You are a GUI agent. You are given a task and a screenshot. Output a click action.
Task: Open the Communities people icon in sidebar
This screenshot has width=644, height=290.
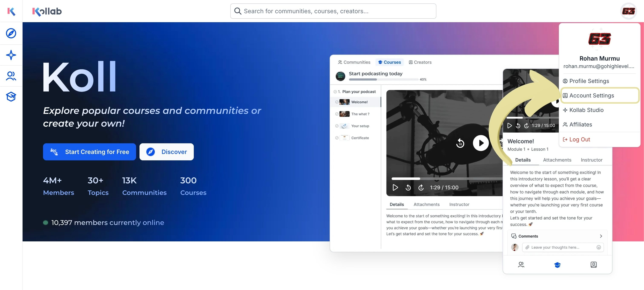(x=11, y=76)
